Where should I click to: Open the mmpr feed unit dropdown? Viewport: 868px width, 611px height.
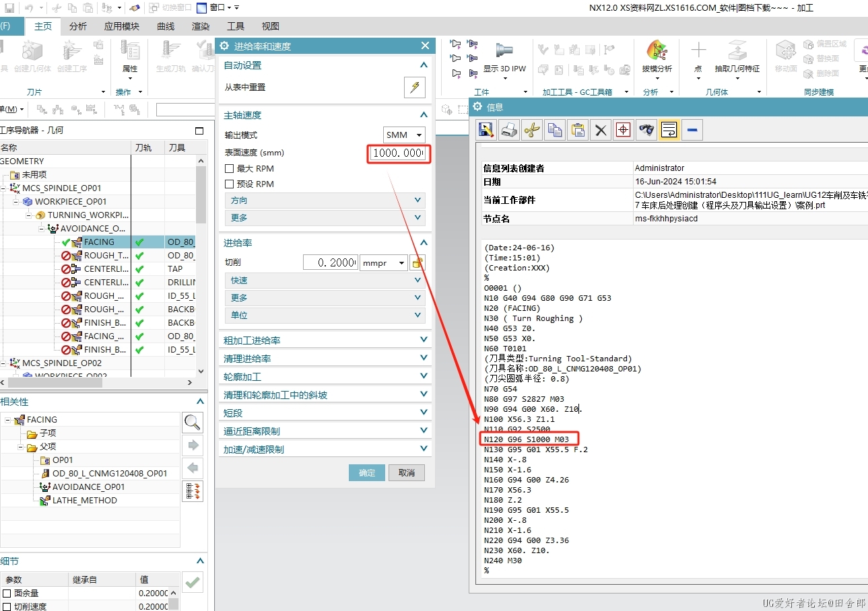pyautogui.click(x=384, y=262)
